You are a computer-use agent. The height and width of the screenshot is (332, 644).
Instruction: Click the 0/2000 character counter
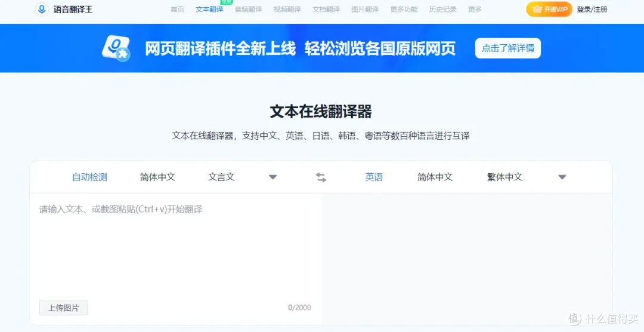point(299,308)
